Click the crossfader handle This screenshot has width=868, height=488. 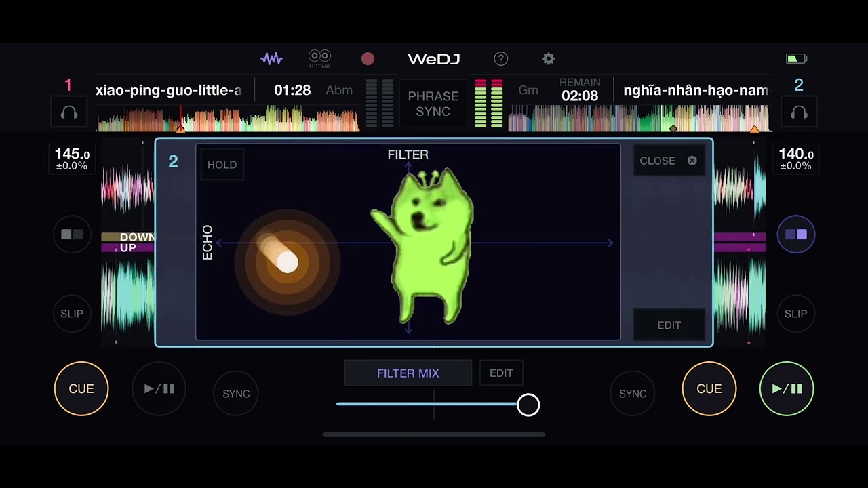click(x=528, y=405)
